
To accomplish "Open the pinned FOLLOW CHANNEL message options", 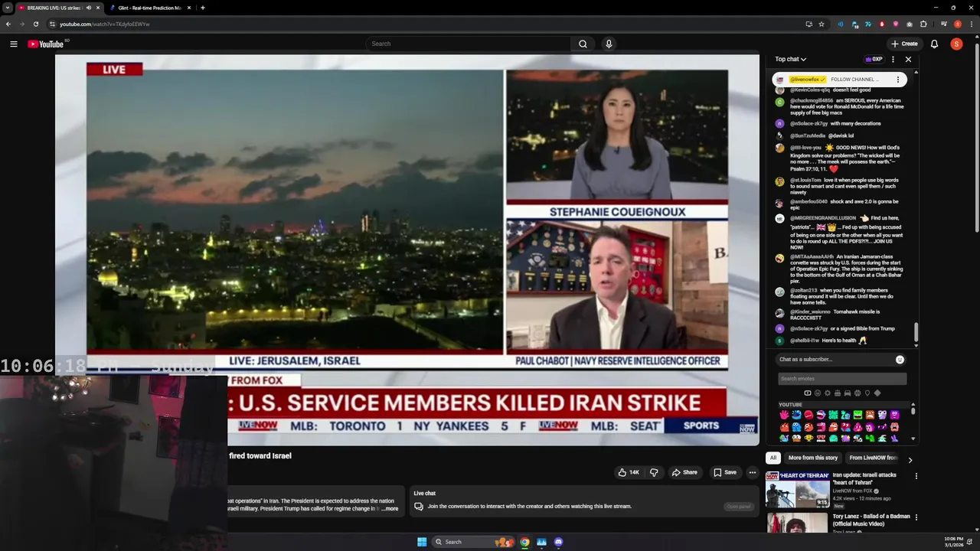I will click(898, 80).
